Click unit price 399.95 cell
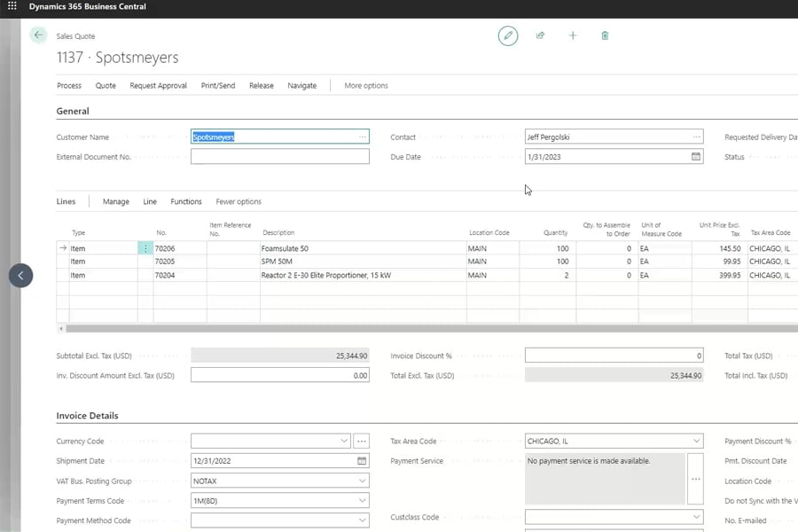The image size is (798, 532). point(720,275)
